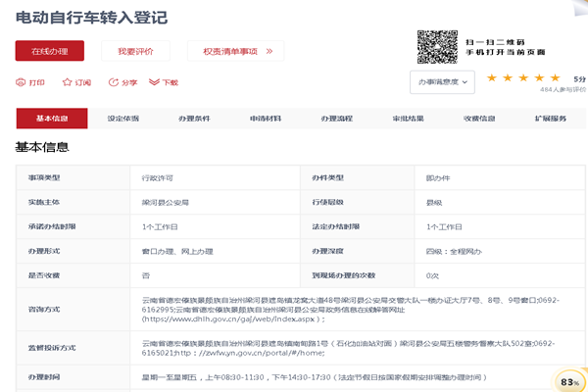Click the third rating star
This screenshot has height=392, width=588.
tap(524, 77)
